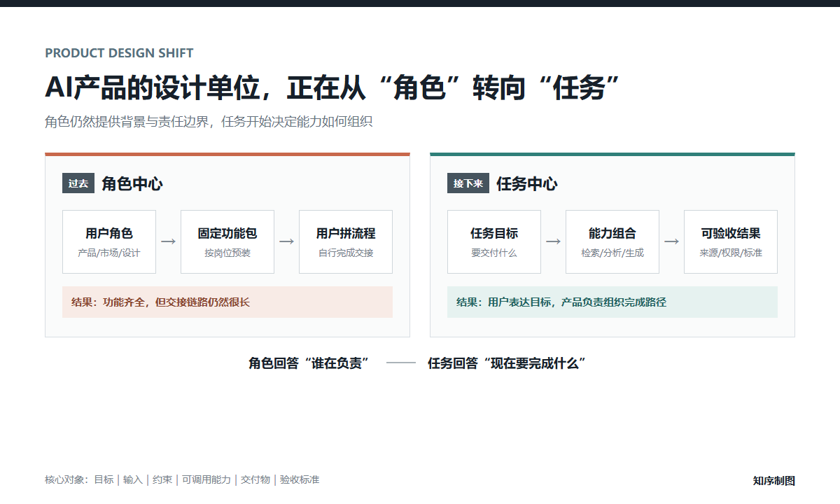
Task: Click the 接下来 badge
Action: tap(468, 183)
